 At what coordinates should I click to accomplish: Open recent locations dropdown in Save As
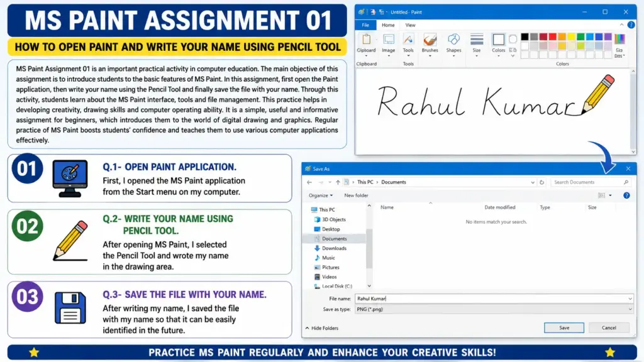click(330, 182)
